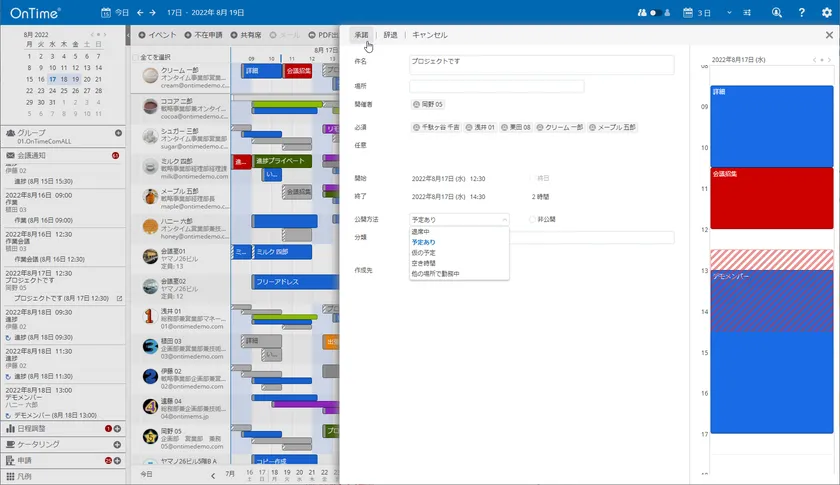
Task: Add a new group with plus icon
Action: (x=118, y=133)
